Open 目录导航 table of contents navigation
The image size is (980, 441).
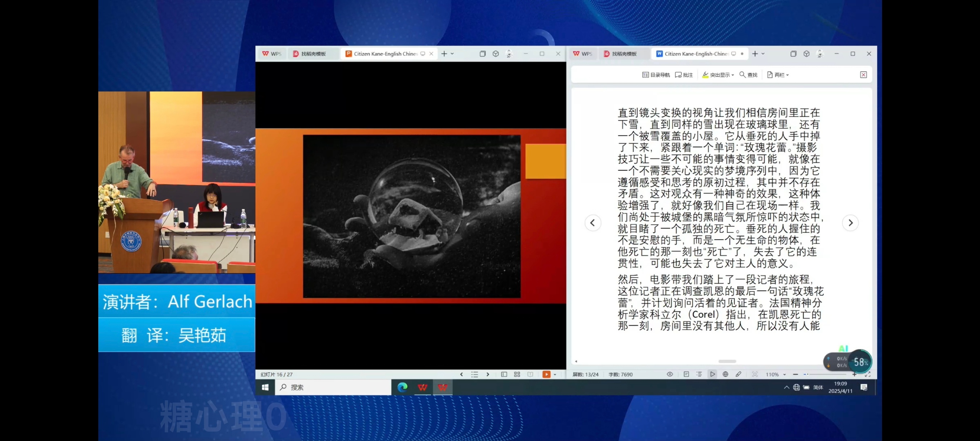pyautogui.click(x=656, y=75)
